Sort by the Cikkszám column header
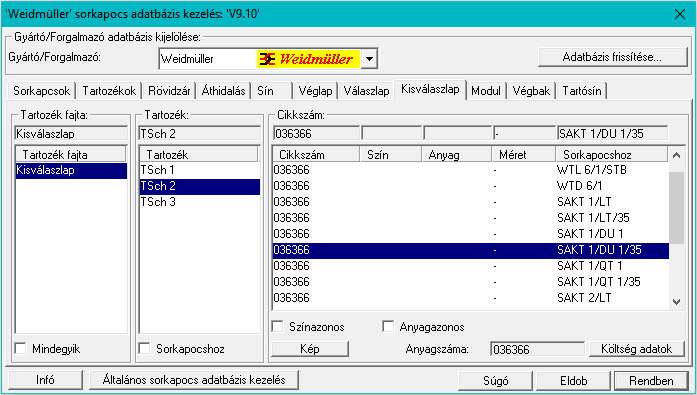This screenshot has width=697, height=395. point(316,155)
